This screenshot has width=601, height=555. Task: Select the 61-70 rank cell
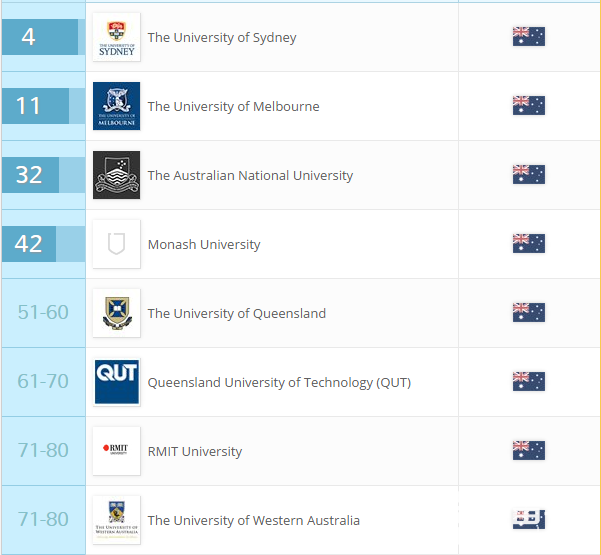click(x=43, y=381)
